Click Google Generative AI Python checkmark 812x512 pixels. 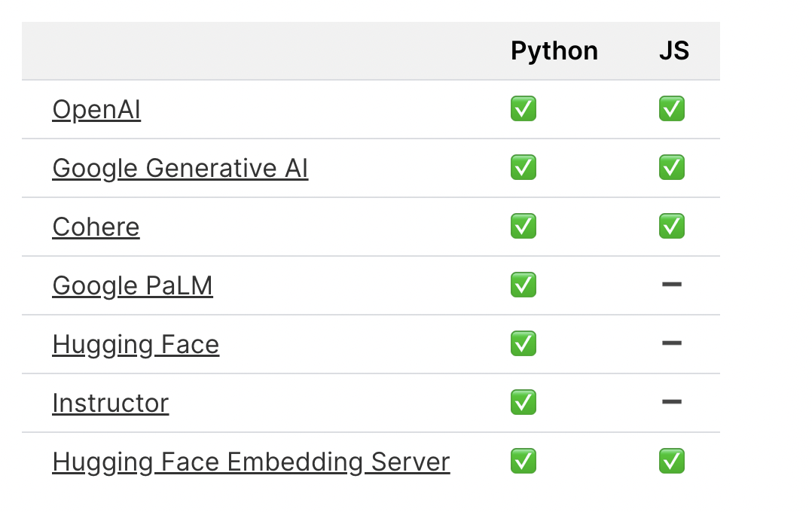pos(524,168)
